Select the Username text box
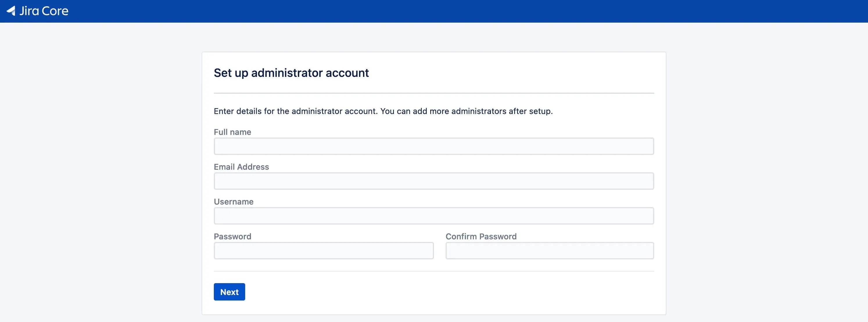Viewport: 868px width, 322px height. coord(434,216)
